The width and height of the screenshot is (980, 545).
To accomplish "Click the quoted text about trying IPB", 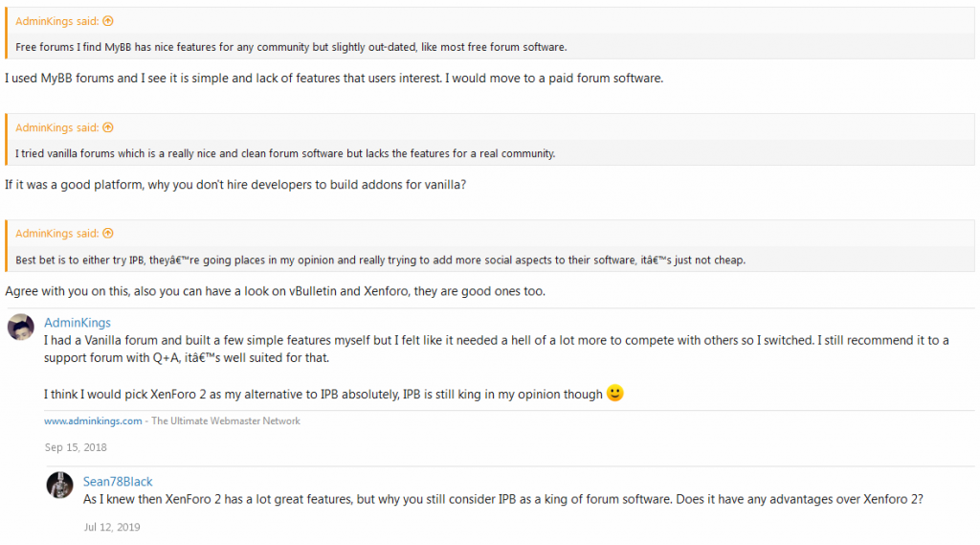I will tap(380, 260).
